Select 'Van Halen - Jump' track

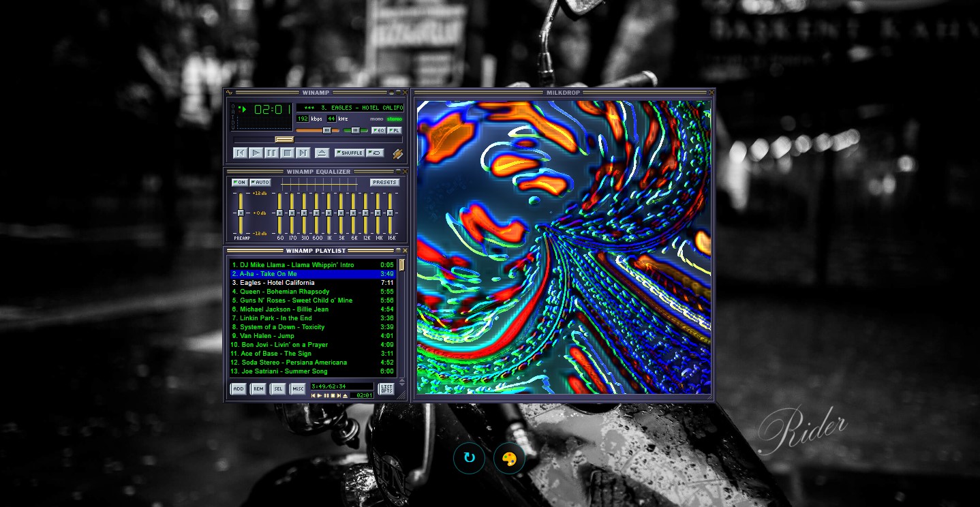(313, 336)
